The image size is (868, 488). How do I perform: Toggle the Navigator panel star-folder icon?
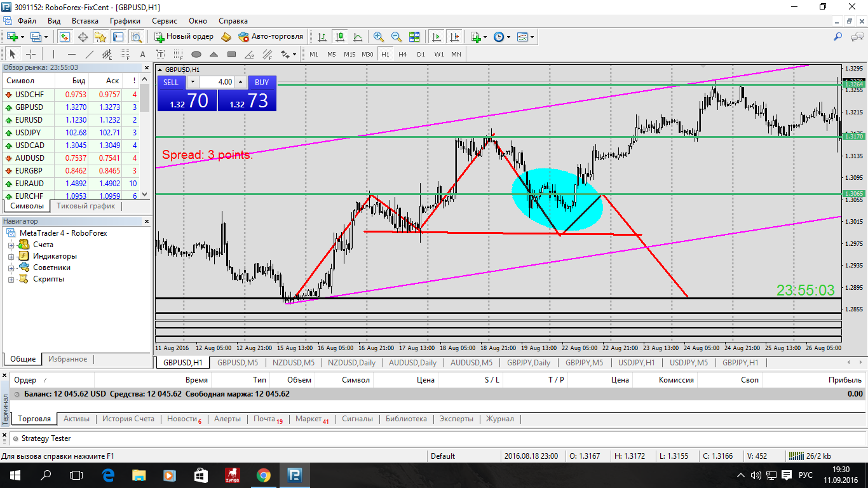[x=100, y=37]
